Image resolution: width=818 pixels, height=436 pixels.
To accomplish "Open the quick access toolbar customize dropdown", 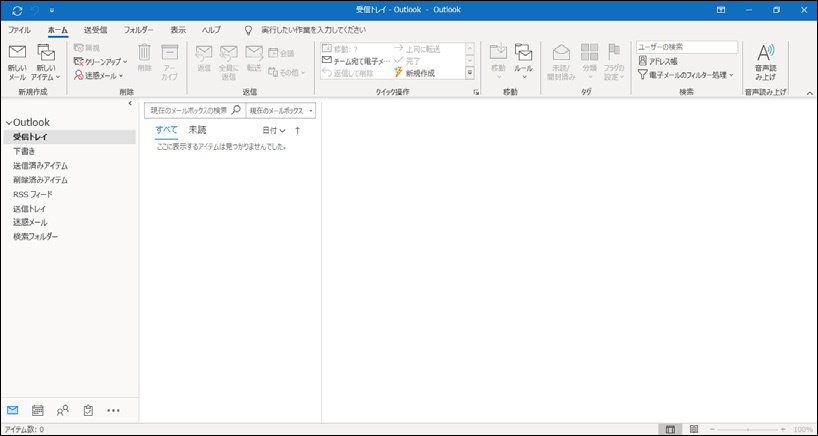I will tap(52, 10).
